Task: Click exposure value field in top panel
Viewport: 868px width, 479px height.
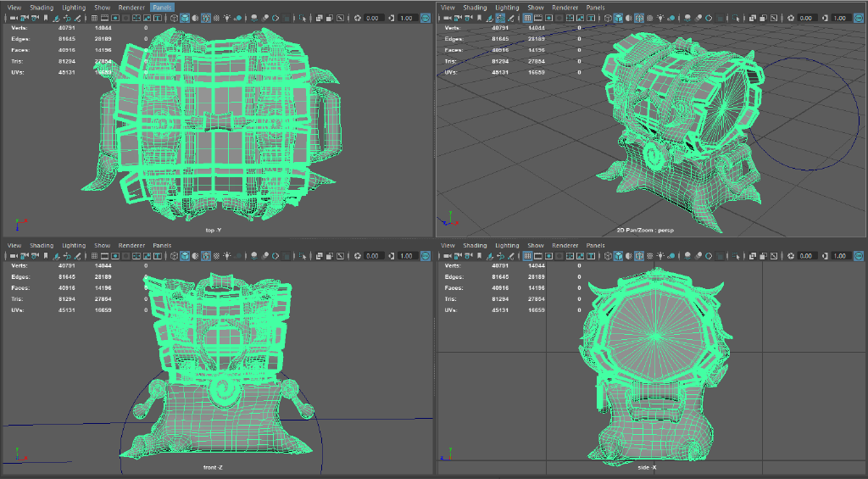Action: pos(374,18)
